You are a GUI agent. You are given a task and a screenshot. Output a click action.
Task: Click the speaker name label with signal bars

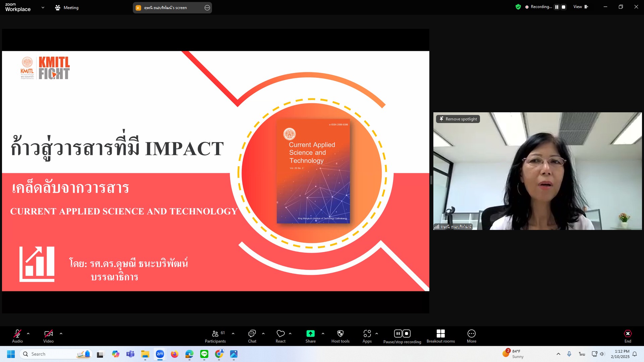[x=453, y=227]
